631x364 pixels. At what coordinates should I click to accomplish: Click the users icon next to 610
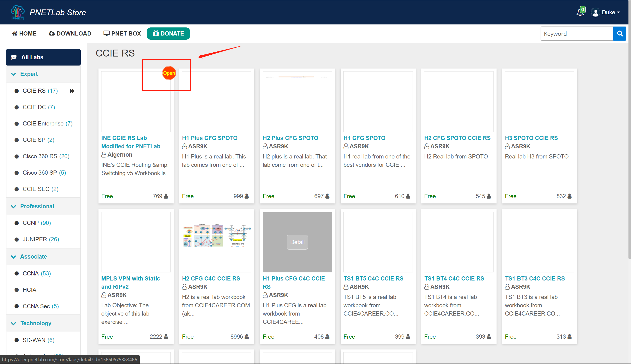point(408,196)
